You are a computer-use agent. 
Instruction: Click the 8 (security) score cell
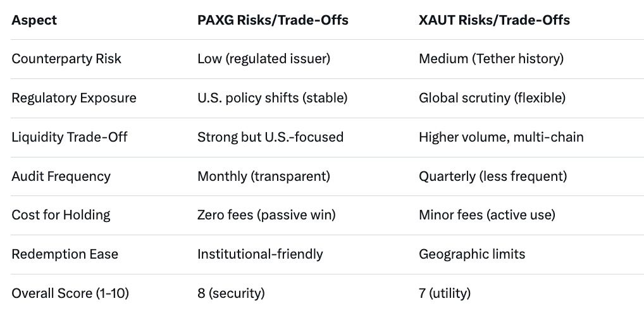click(231, 293)
